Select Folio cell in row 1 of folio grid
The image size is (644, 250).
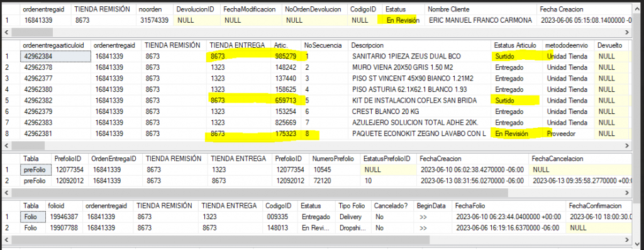click(x=32, y=217)
